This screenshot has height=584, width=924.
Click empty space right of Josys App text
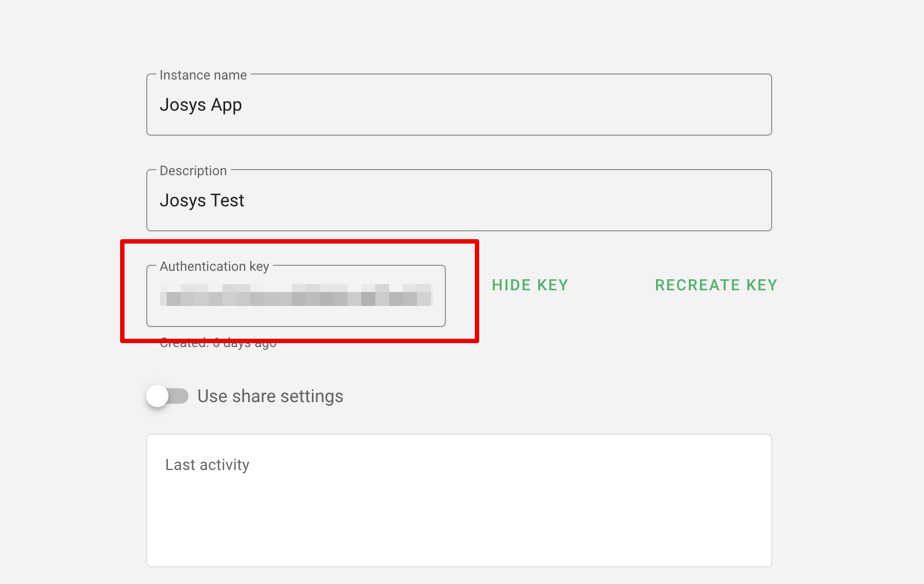point(500,105)
